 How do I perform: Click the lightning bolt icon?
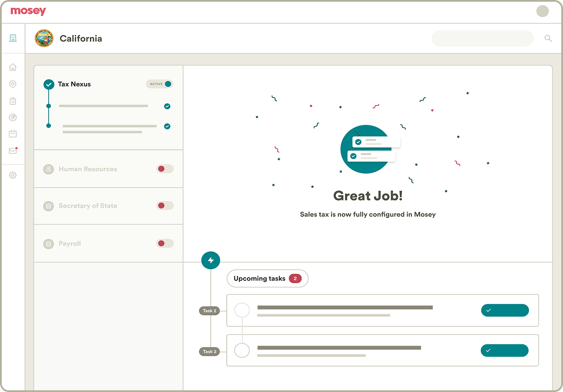point(211,260)
